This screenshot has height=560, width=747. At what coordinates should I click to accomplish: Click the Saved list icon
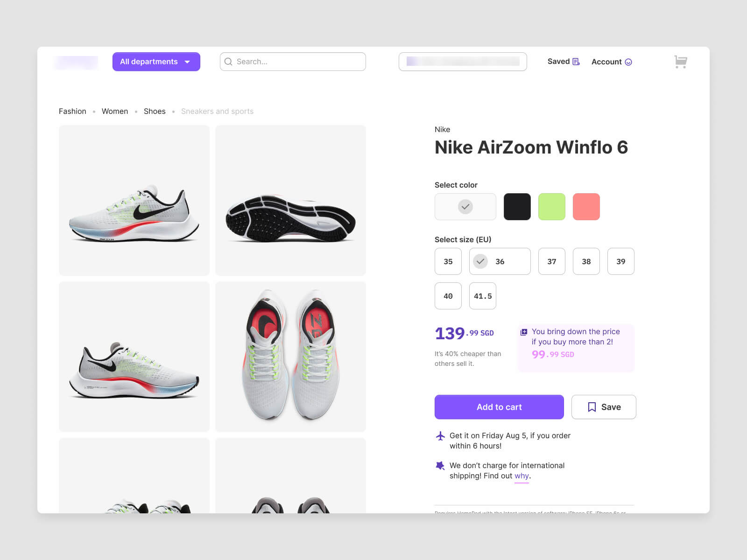point(576,62)
